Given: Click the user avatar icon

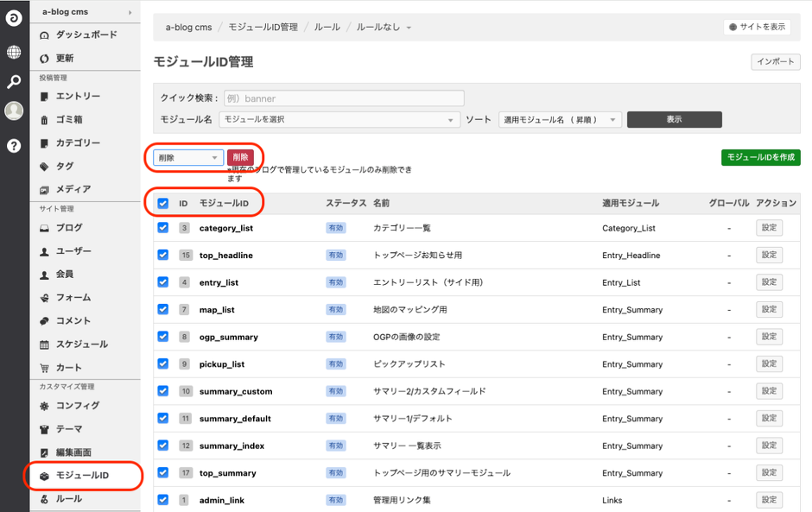Looking at the screenshot, I should click(14, 111).
